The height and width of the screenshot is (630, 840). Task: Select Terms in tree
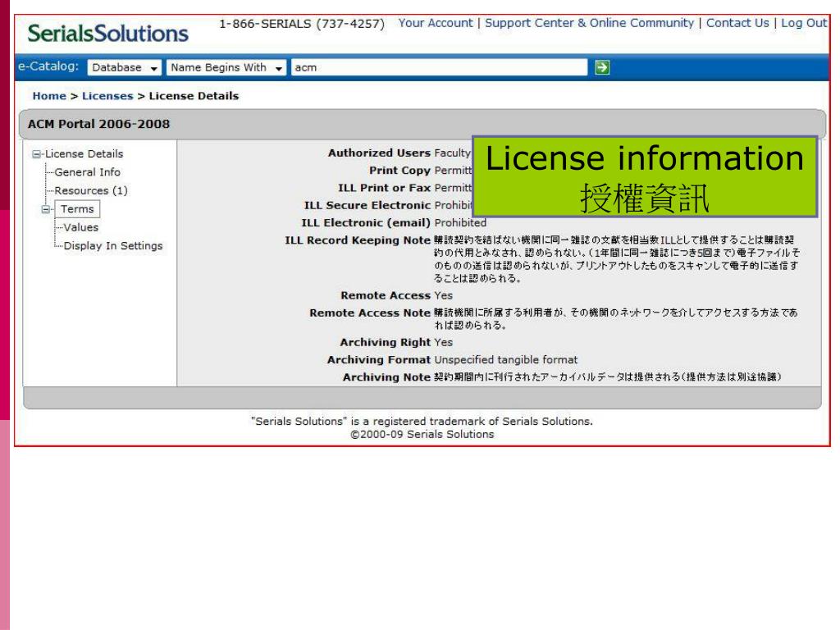pos(77,209)
